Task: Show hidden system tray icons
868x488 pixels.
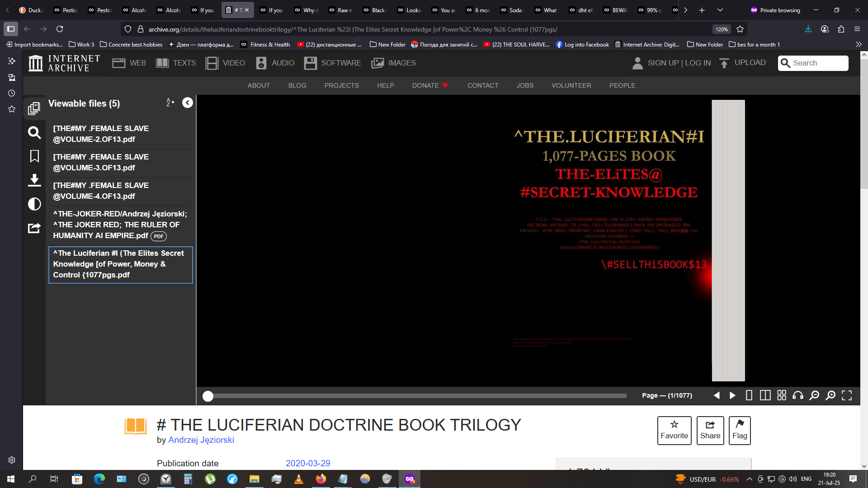Action: tap(749, 479)
